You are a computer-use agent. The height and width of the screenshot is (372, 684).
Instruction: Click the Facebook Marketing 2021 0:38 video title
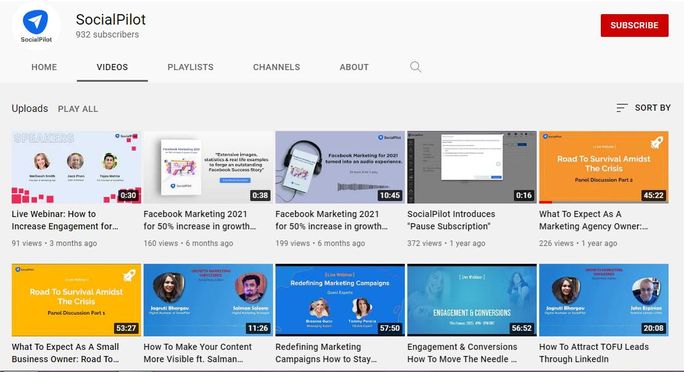pos(200,220)
